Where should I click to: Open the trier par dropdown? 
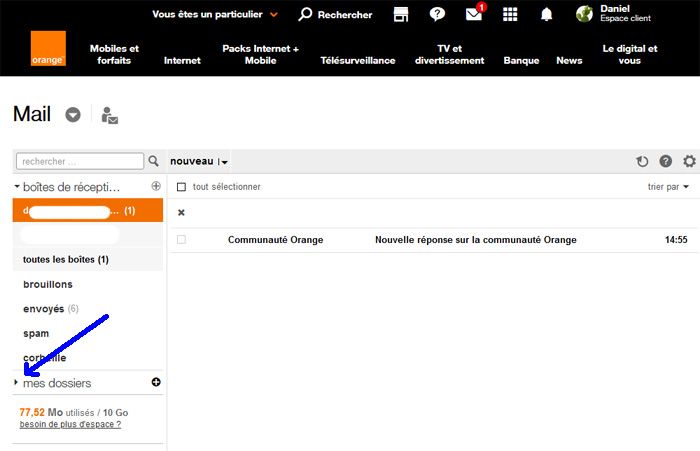(x=668, y=187)
